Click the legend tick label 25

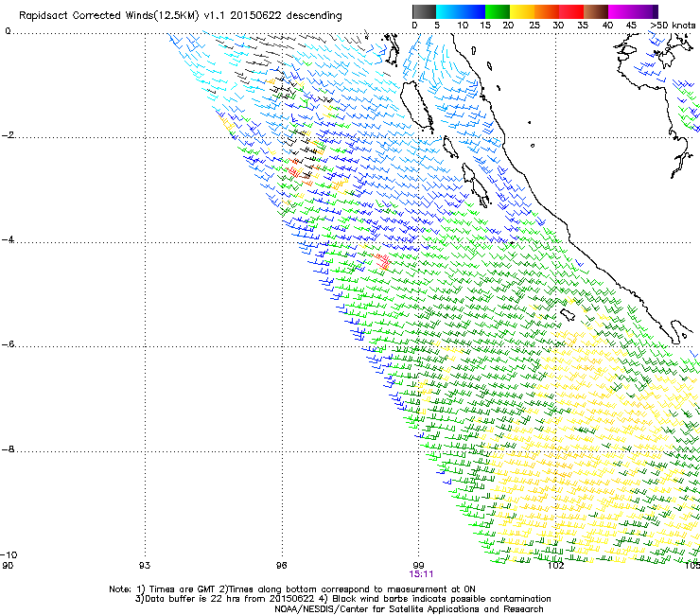tap(534, 26)
